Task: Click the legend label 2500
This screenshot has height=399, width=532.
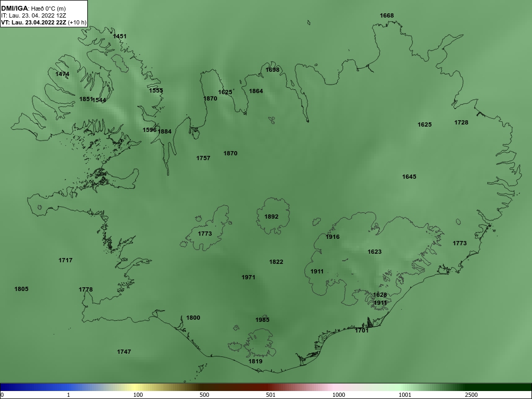Action: [x=471, y=395]
